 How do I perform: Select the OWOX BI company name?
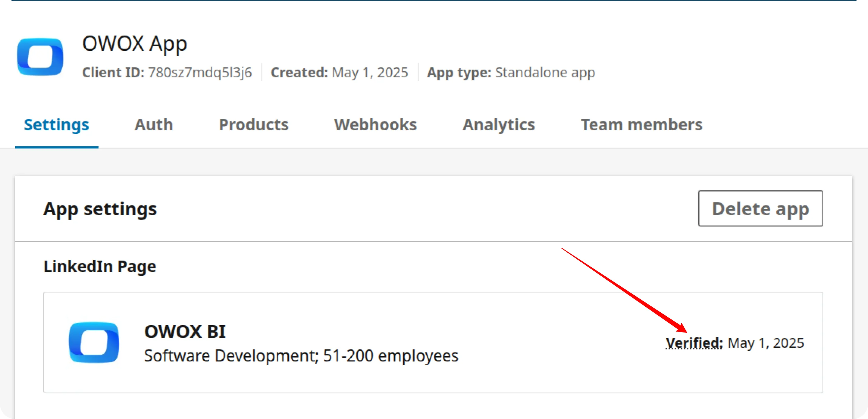(185, 332)
